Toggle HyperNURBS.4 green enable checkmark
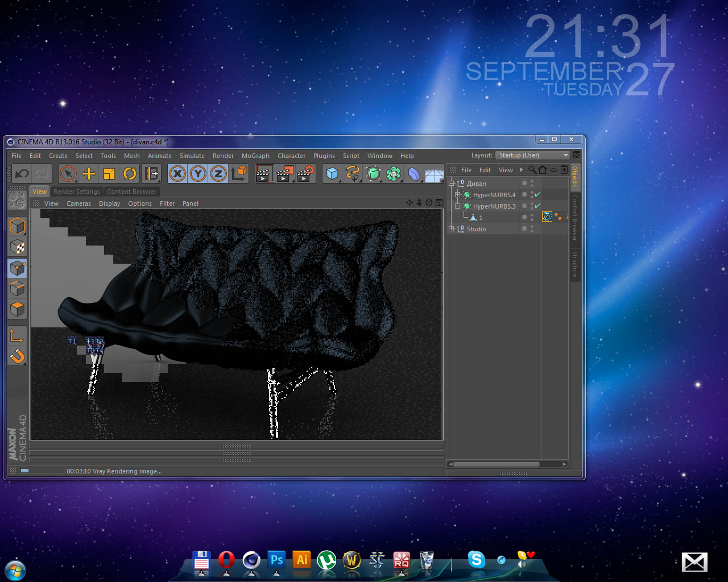This screenshot has height=582, width=728. pyautogui.click(x=537, y=195)
